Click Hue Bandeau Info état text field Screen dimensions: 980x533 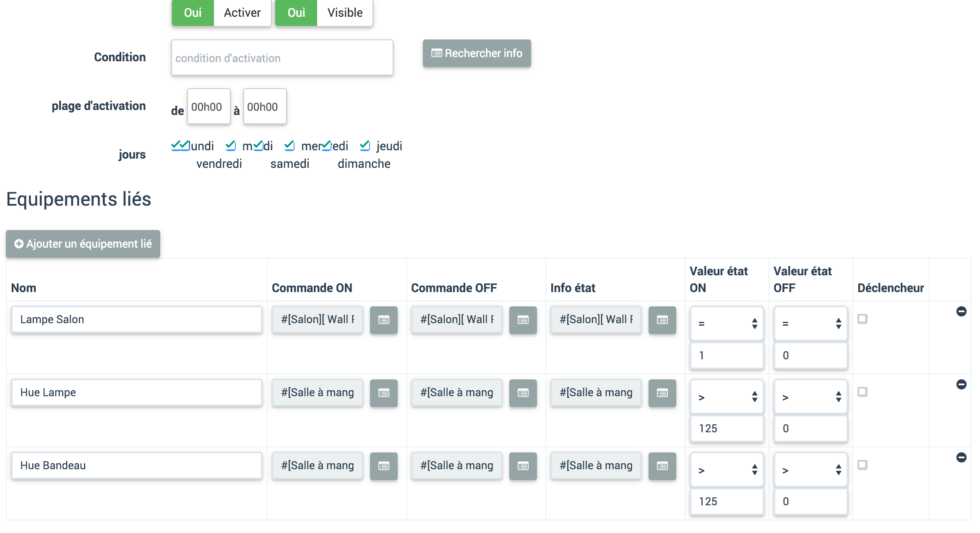click(596, 466)
